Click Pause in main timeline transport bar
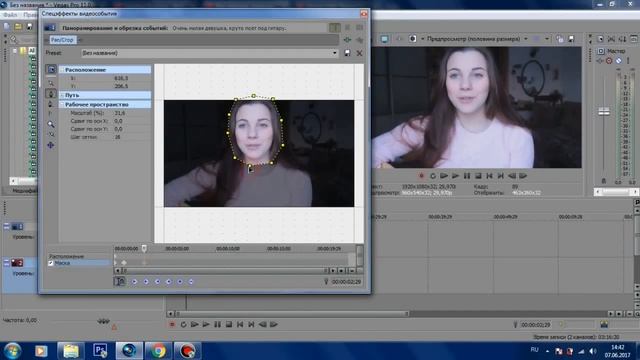This screenshot has height=360, width=640. coord(218,324)
